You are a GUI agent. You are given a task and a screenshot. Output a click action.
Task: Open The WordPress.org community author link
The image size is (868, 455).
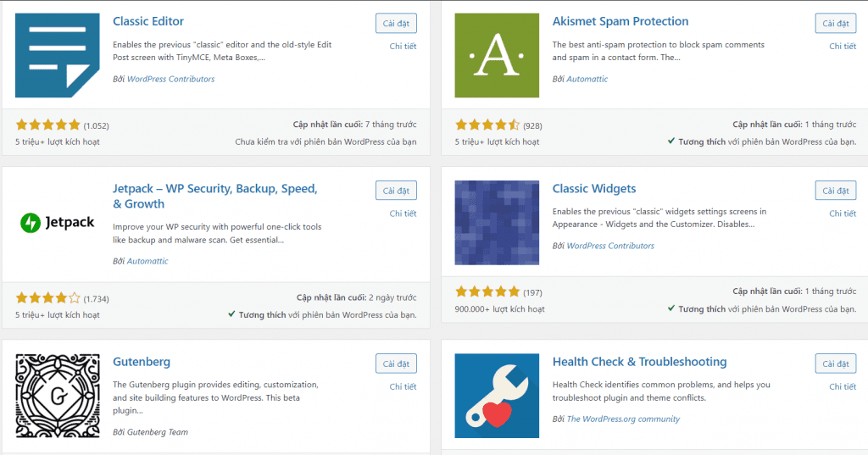coord(623,419)
